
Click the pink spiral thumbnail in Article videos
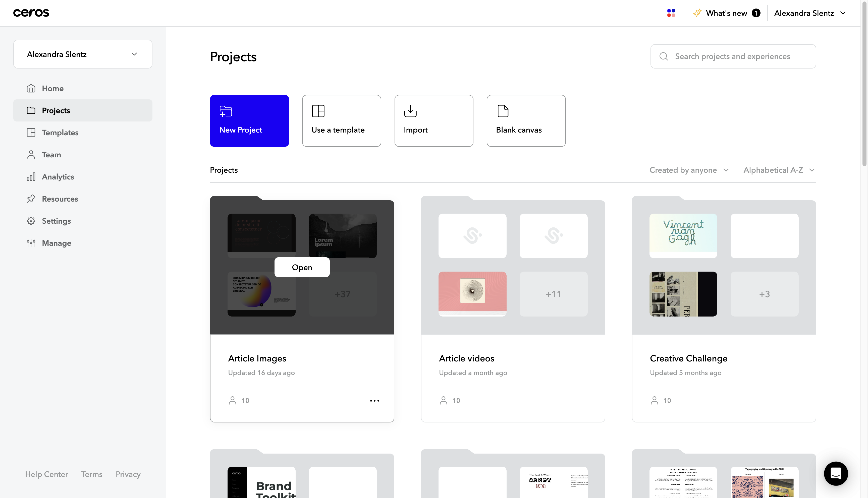coord(472,294)
